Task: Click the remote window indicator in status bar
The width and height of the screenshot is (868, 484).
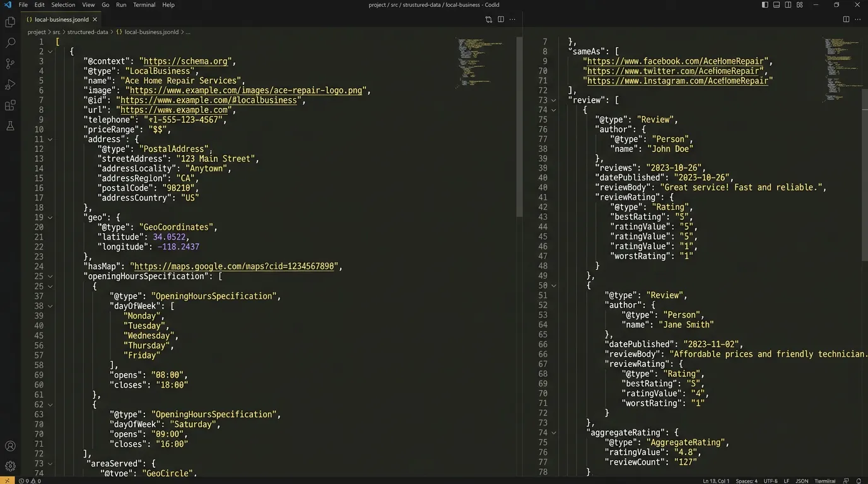Action: click(x=7, y=480)
